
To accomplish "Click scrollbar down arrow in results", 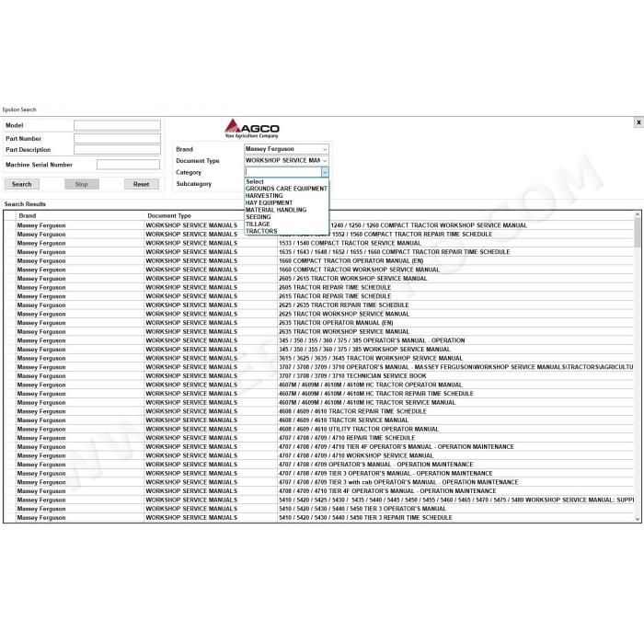I will (638, 519).
